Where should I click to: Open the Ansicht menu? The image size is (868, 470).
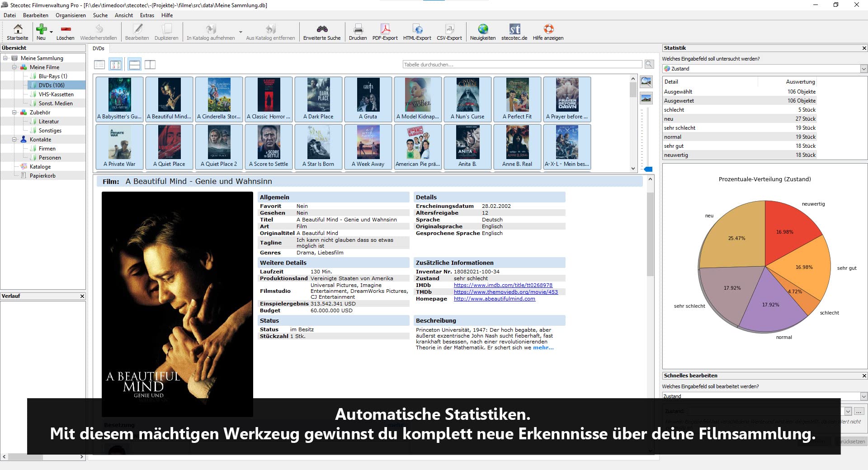pyautogui.click(x=124, y=15)
